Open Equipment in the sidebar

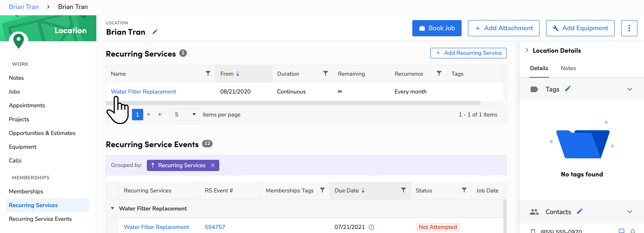(x=23, y=147)
